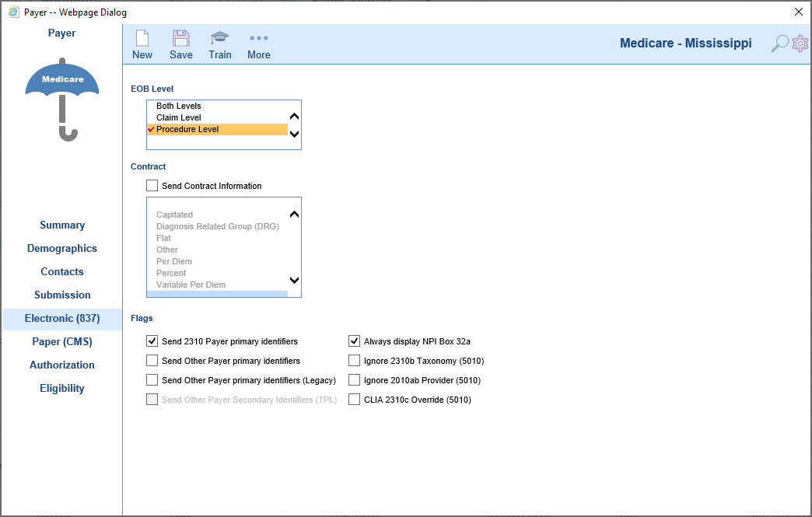Click the Medicare umbrella logo
The width and height of the screenshot is (812, 517).
pyautogui.click(x=62, y=100)
